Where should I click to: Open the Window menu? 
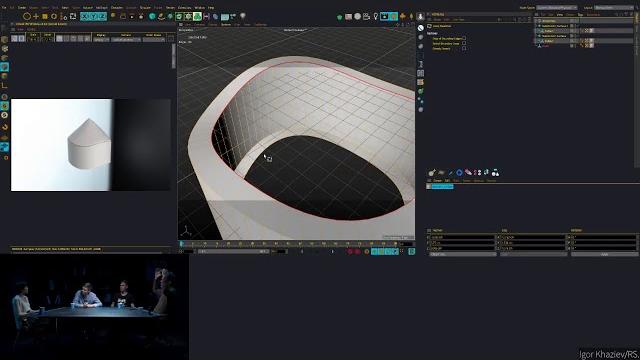(x=200, y=7)
